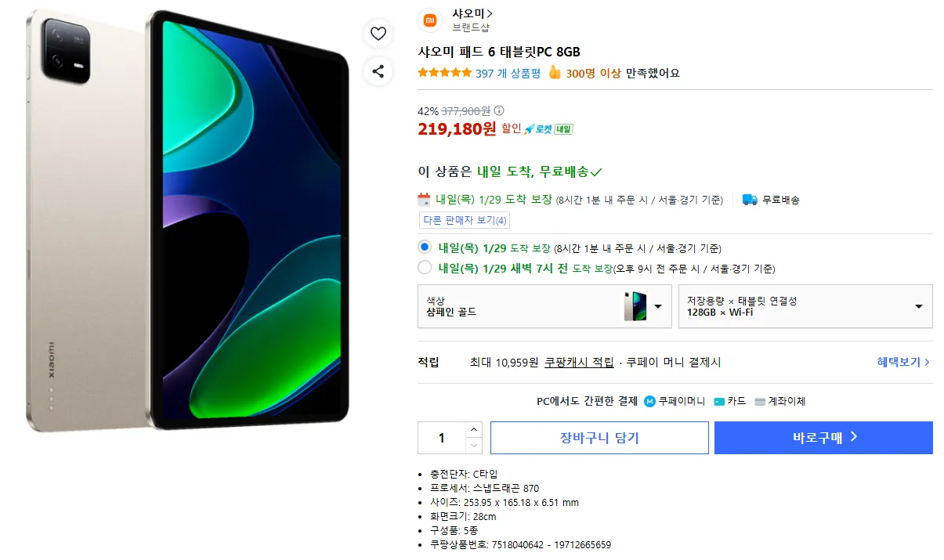The image size is (944, 560).
Task: Increase quantity with the up arrow
Action: 473,429
